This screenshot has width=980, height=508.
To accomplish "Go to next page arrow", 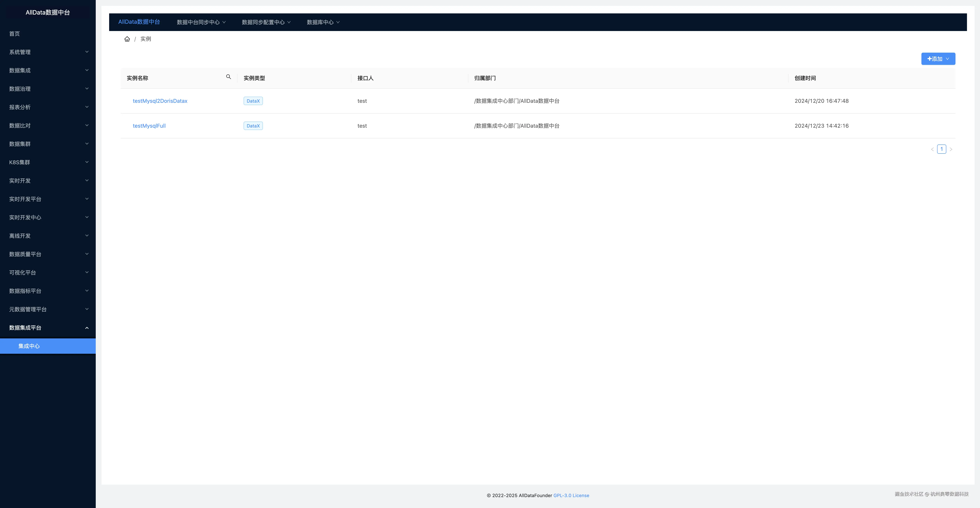I will (951, 149).
